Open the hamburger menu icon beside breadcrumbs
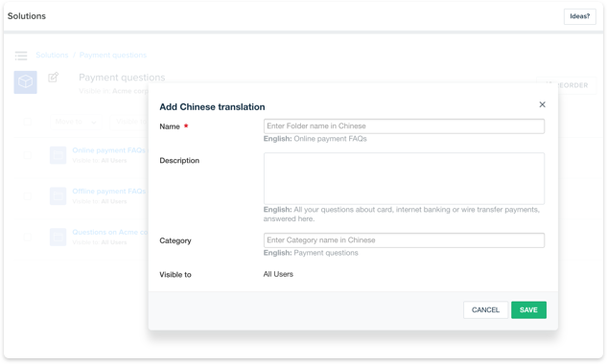The image size is (607, 364). coord(21,56)
